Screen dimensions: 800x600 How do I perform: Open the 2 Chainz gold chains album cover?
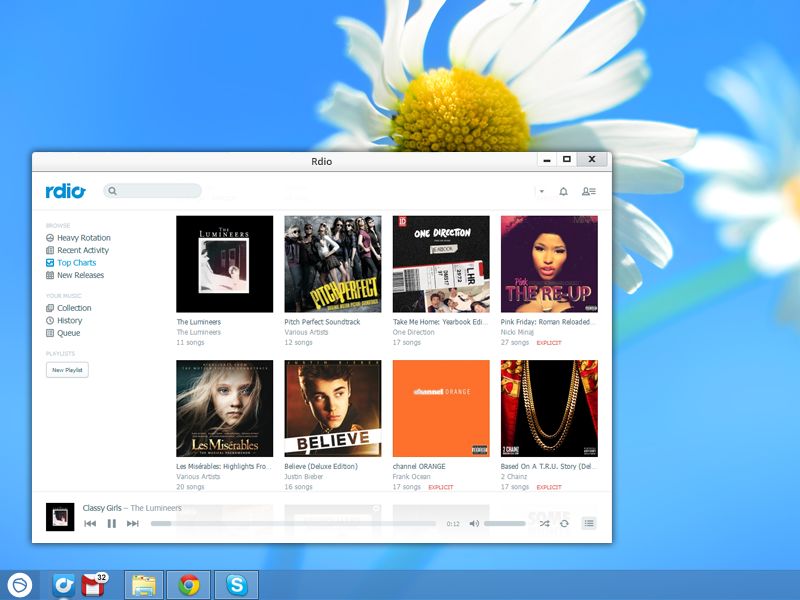pos(549,408)
